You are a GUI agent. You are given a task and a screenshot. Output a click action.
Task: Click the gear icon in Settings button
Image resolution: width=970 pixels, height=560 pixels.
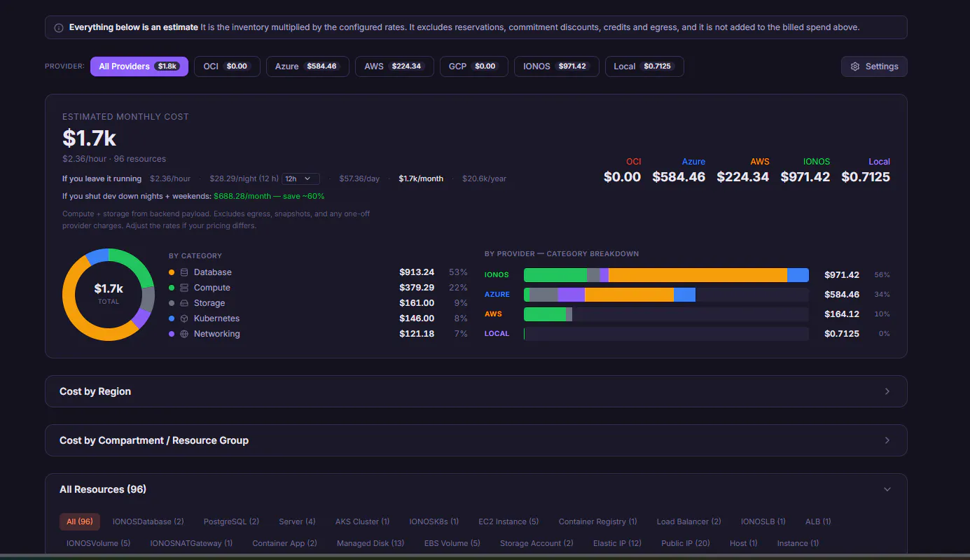pyautogui.click(x=855, y=66)
